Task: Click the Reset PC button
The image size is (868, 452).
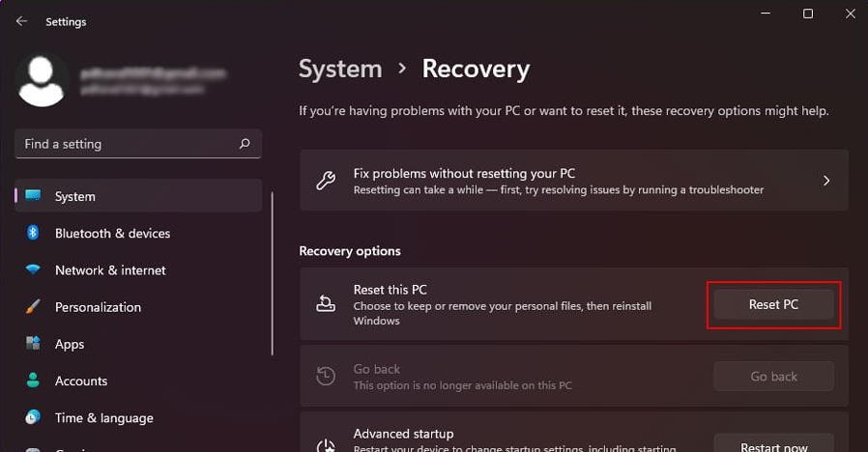Action: coord(773,304)
